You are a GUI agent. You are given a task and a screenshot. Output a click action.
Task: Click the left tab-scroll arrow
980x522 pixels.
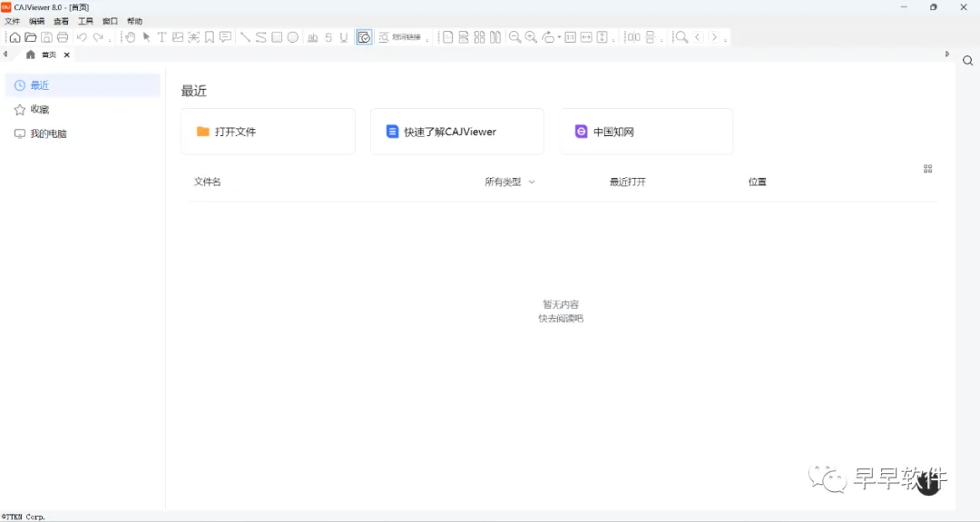point(5,54)
